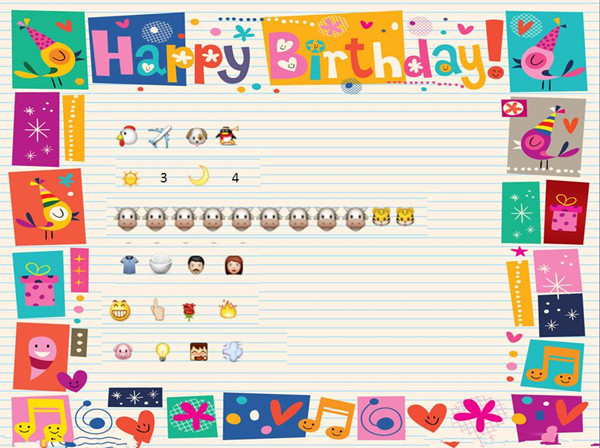Select the airplane emoji
600x448 pixels.
tap(160, 136)
